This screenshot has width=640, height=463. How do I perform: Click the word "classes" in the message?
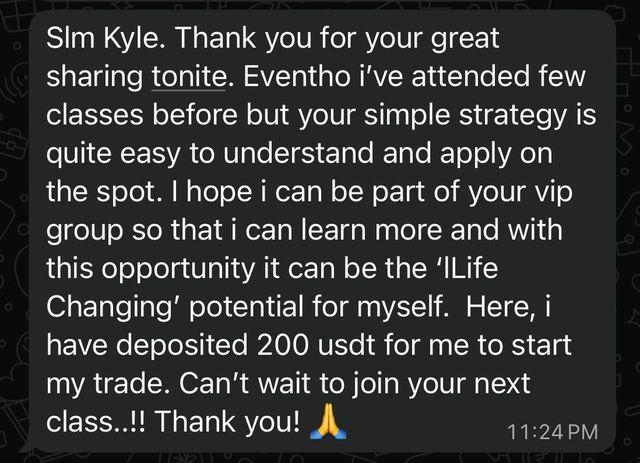point(95,115)
